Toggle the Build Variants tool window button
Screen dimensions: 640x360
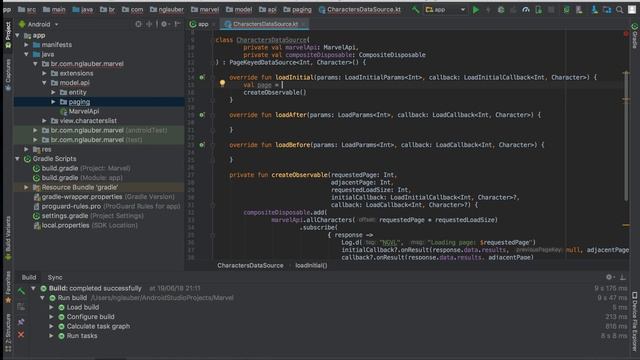tap(8, 239)
